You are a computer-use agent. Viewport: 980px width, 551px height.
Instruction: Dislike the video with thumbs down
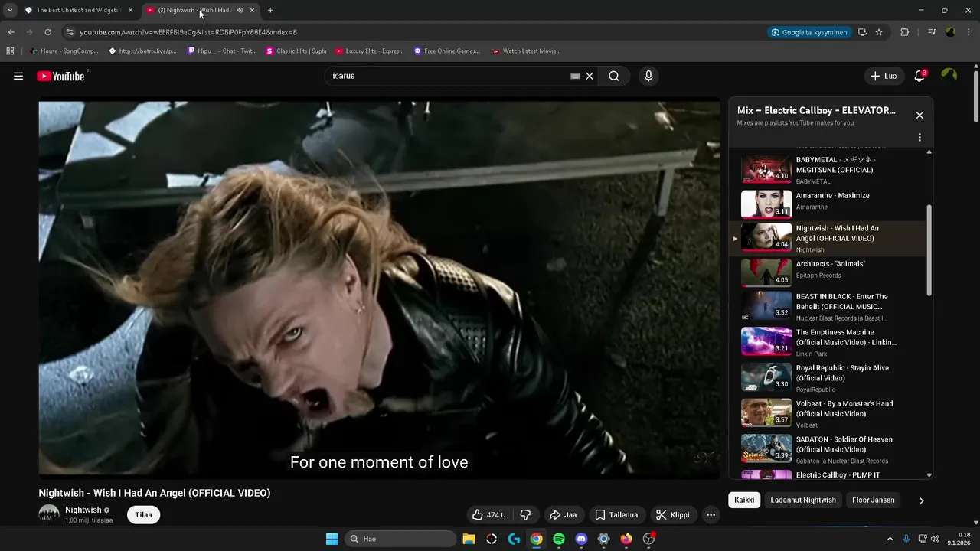click(525, 515)
